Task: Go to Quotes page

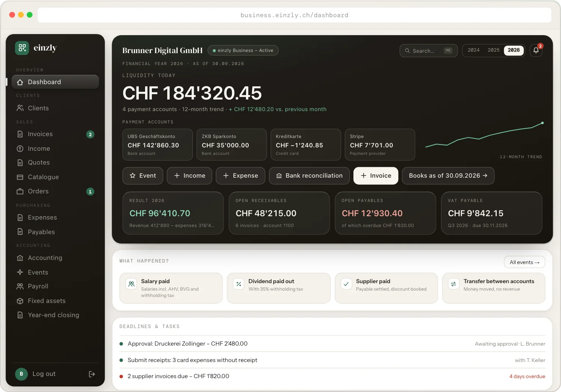Action: tap(55, 163)
